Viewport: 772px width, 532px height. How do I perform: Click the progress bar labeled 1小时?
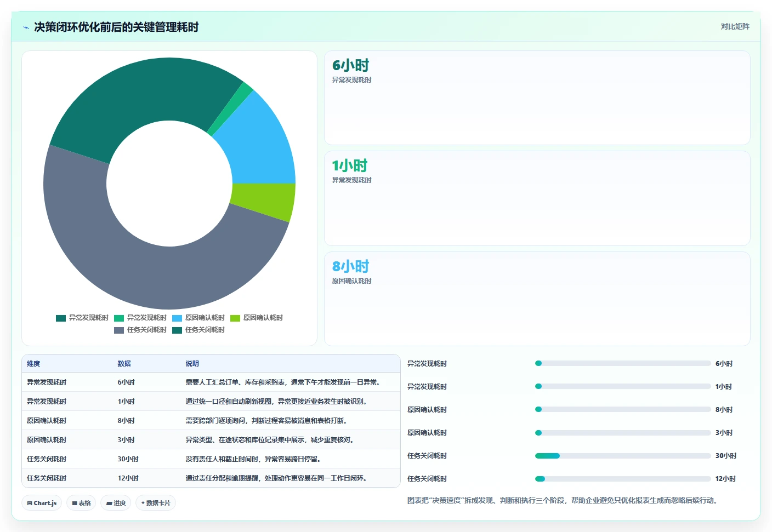coord(623,386)
